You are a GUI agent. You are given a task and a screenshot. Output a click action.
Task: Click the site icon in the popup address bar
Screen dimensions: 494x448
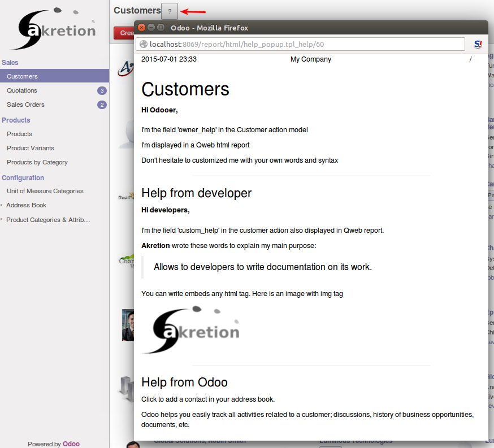point(144,44)
